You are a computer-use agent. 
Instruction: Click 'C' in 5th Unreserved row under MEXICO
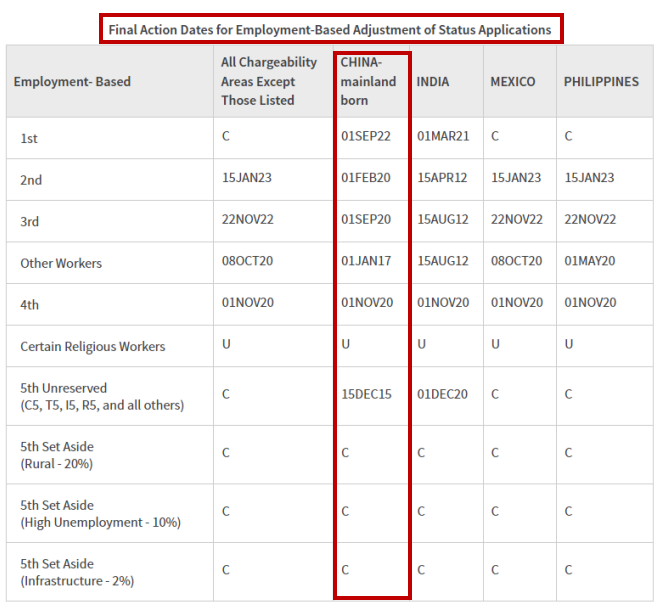(x=495, y=394)
